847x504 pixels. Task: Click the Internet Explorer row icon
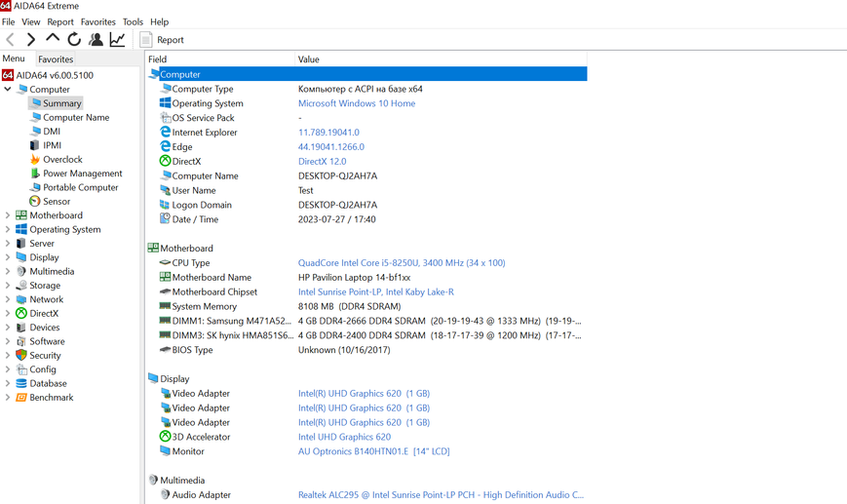(166, 132)
